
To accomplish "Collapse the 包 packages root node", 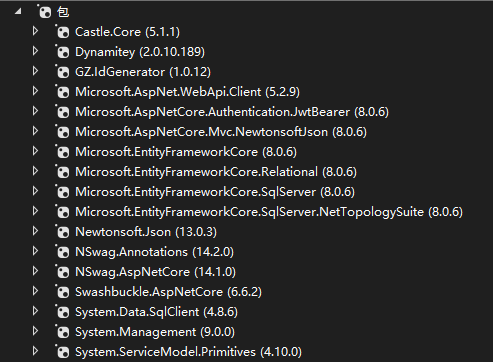I will (x=18, y=12).
